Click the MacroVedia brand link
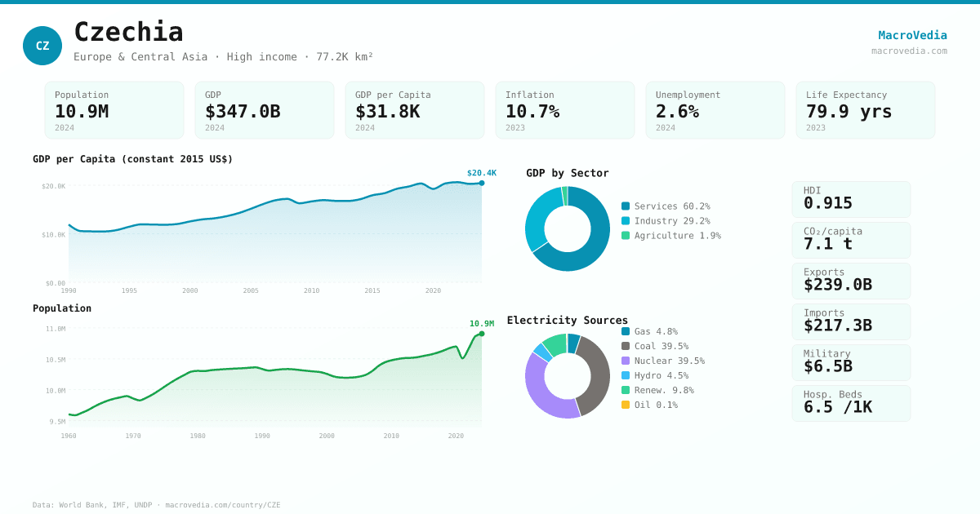 click(x=912, y=35)
